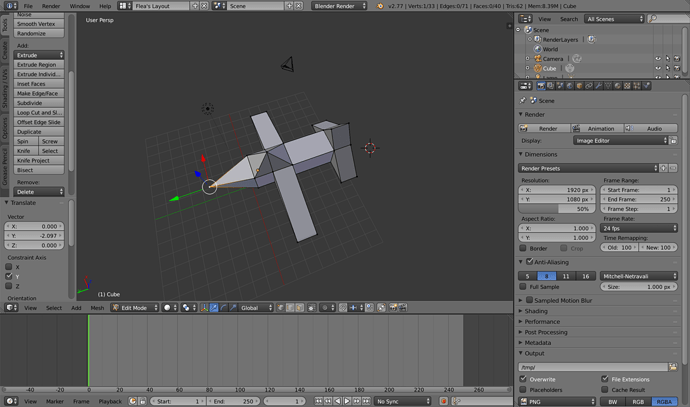Viewport: 690px width, 407px height.
Task: Toggle Camera visibility eye in outliner
Action: pos(658,59)
